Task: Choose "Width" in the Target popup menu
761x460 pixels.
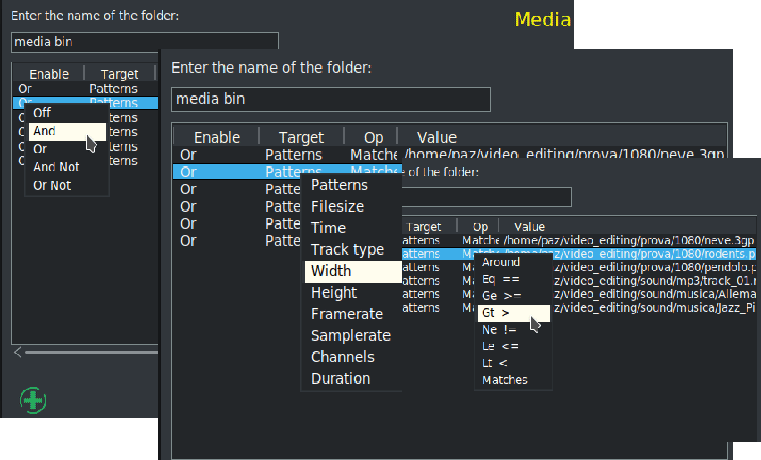Action: (x=332, y=271)
